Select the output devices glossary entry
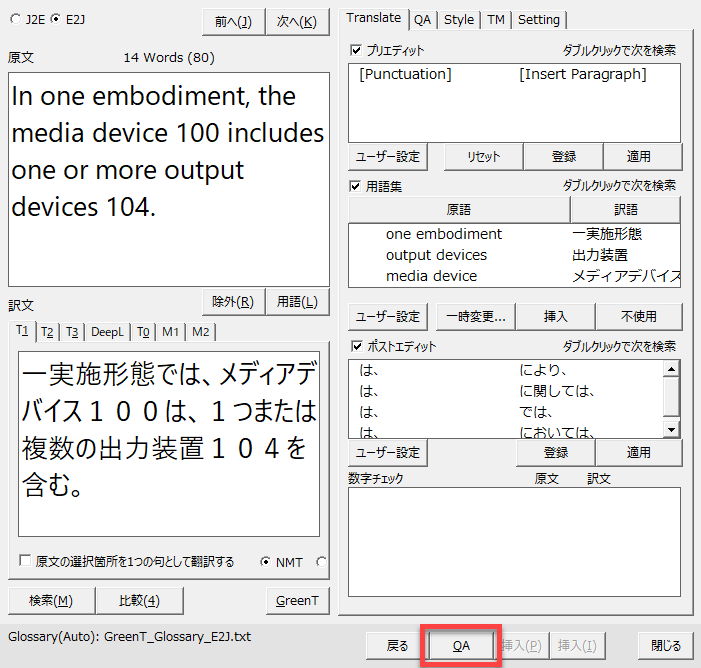This screenshot has height=668, width=701. pyautogui.click(x=436, y=255)
